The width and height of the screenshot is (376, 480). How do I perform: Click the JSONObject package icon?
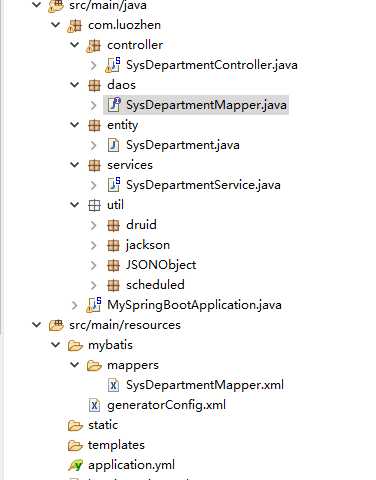113,265
